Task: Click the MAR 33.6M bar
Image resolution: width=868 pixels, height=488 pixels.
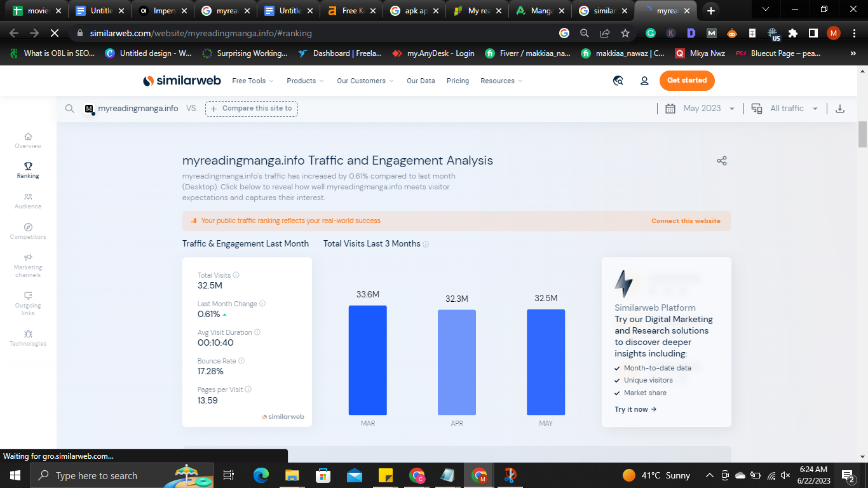Action: pos(367,360)
